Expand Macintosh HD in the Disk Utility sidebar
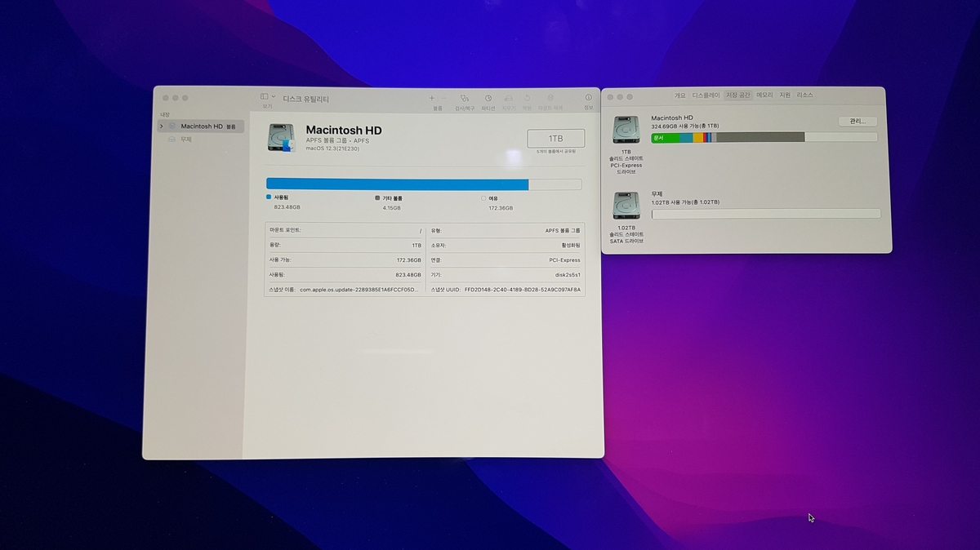The width and height of the screenshot is (980, 550). [x=162, y=126]
